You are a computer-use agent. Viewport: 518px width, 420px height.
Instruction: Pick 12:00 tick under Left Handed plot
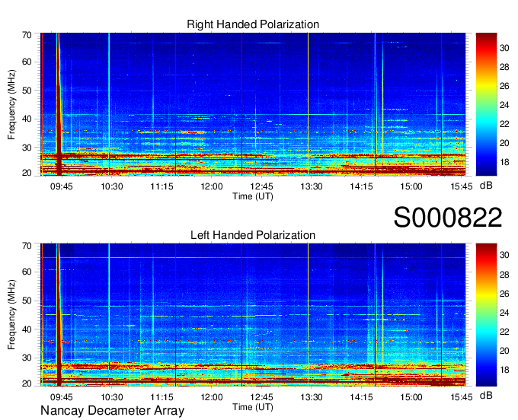pyautogui.click(x=212, y=397)
